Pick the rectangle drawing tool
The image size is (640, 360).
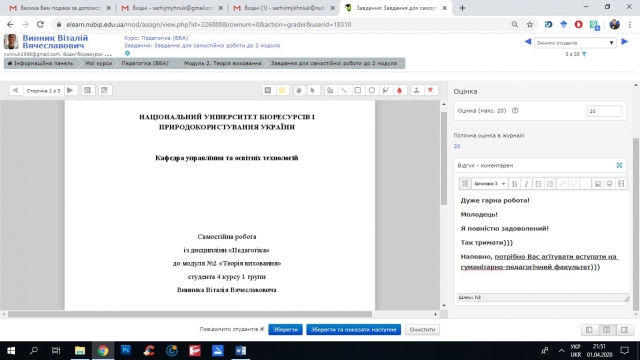(x=358, y=90)
